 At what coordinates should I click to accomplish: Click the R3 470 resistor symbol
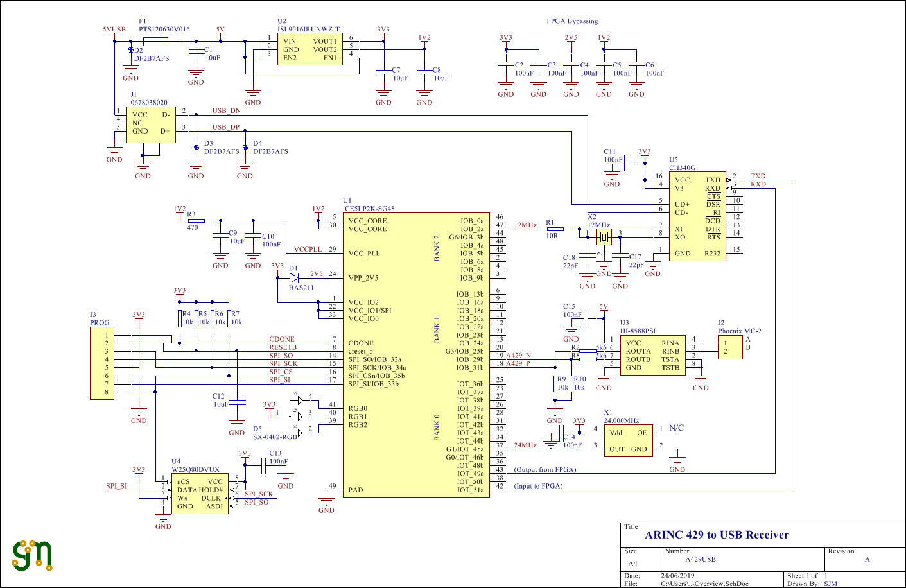196,221
